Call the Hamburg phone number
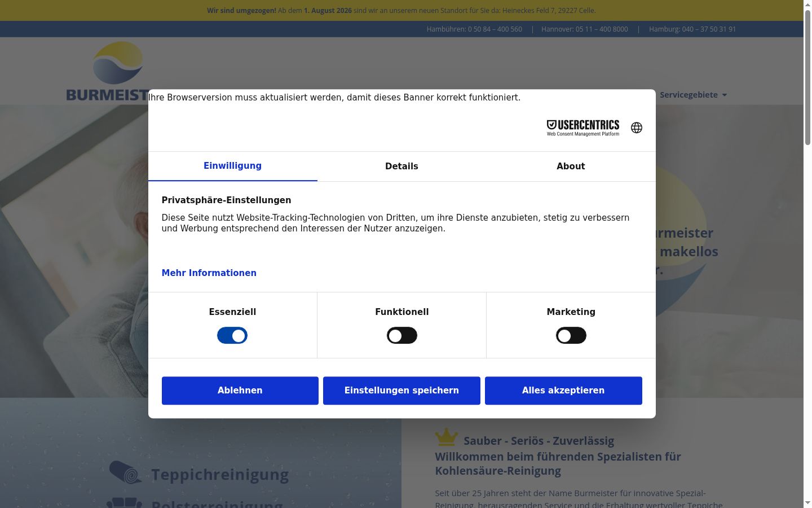Viewport: 812px width, 508px height. click(x=692, y=29)
